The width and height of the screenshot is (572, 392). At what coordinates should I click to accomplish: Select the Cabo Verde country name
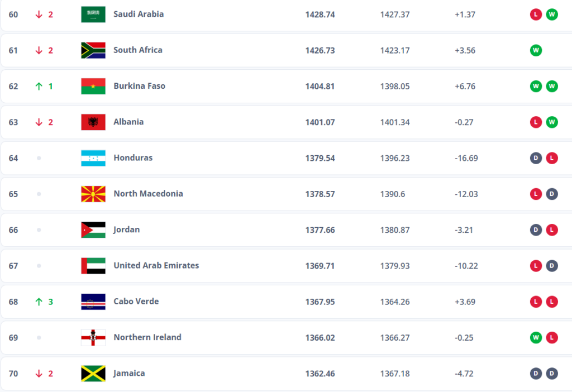coord(136,302)
